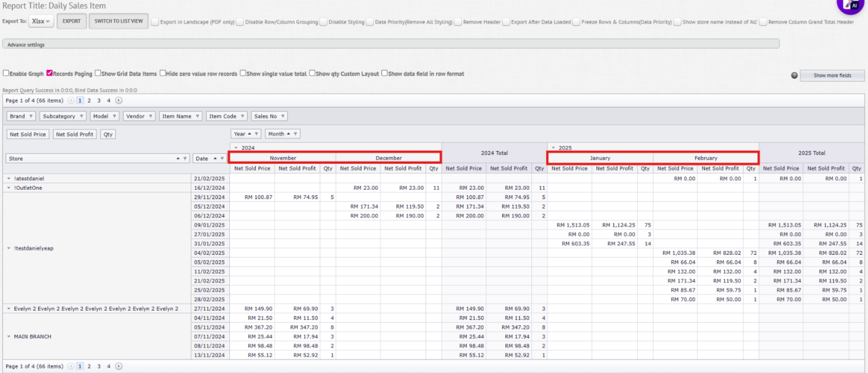Collapse the 2024 year column group
This screenshot has height=373, width=868.
[x=236, y=148]
